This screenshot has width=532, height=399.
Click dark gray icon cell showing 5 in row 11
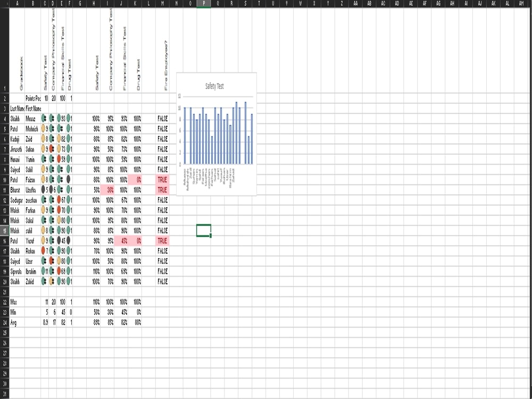[45, 190]
